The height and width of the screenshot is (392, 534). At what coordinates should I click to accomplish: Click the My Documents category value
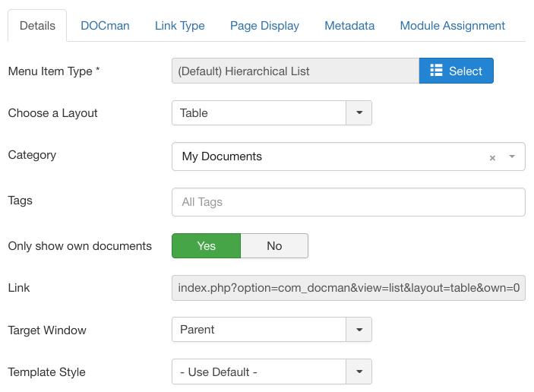click(x=222, y=156)
